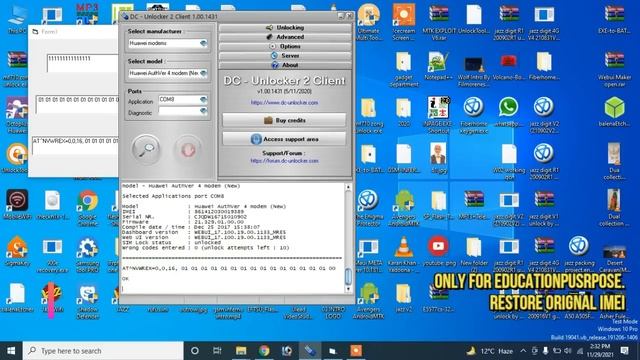Select the Volcano-Bo desktop icon

pyautogui.click(x=509, y=66)
